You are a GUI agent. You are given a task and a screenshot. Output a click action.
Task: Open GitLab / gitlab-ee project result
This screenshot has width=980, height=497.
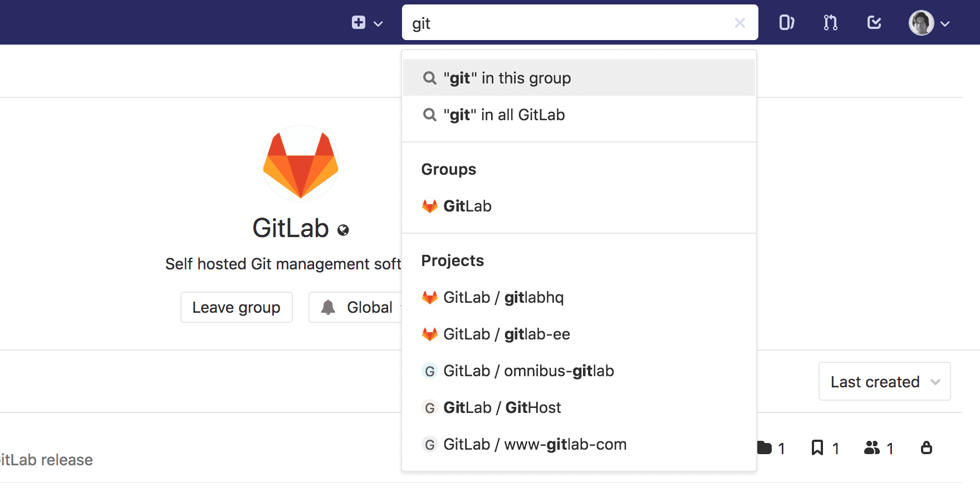579,334
